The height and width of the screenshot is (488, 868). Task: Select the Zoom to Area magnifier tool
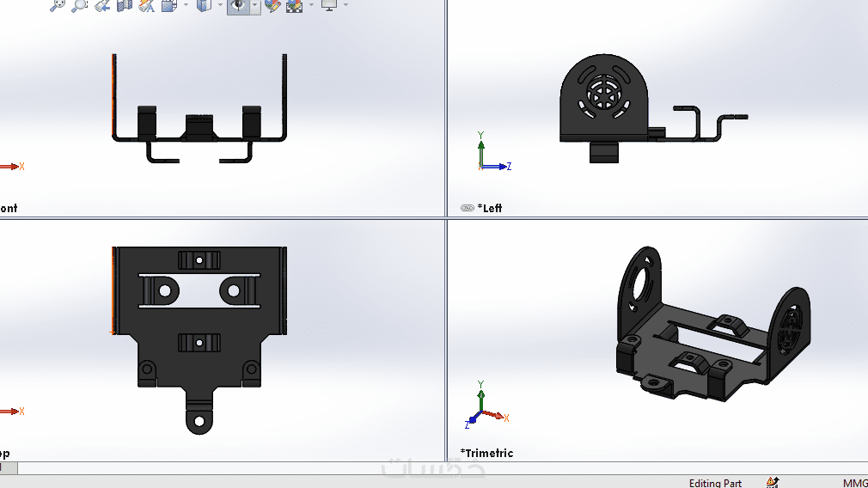coord(79,5)
